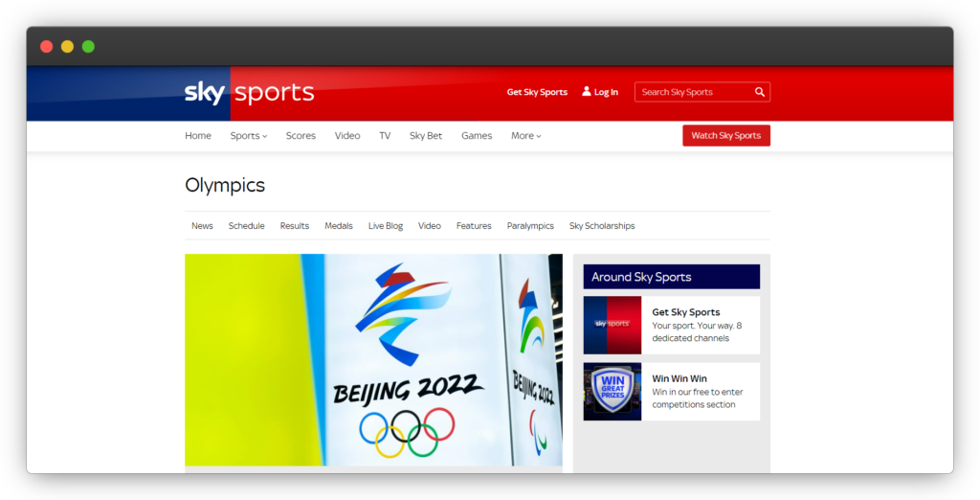
Task: Click the Watch Sky Sports button
Action: pos(726,136)
